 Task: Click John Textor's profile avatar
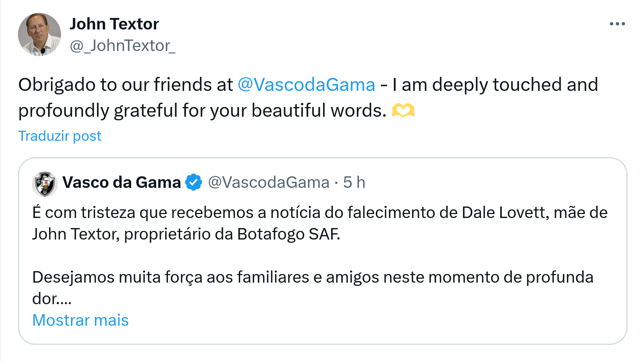coord(39,34)
